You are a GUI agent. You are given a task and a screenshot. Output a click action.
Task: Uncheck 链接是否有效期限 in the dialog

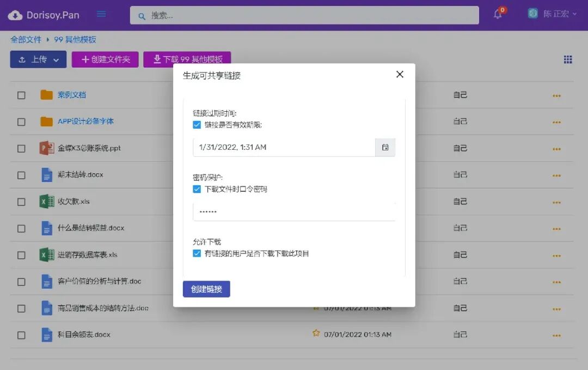point(197,125)
